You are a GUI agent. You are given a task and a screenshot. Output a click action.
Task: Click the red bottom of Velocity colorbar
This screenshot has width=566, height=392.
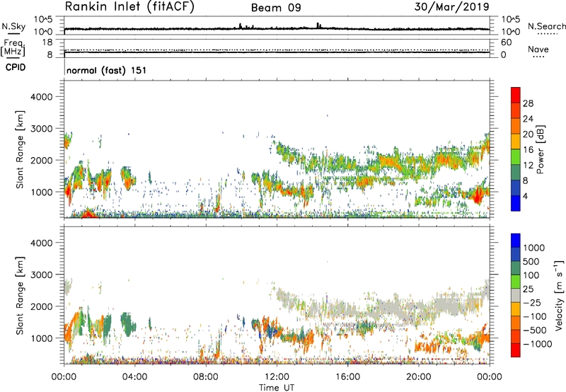[516, 350]
